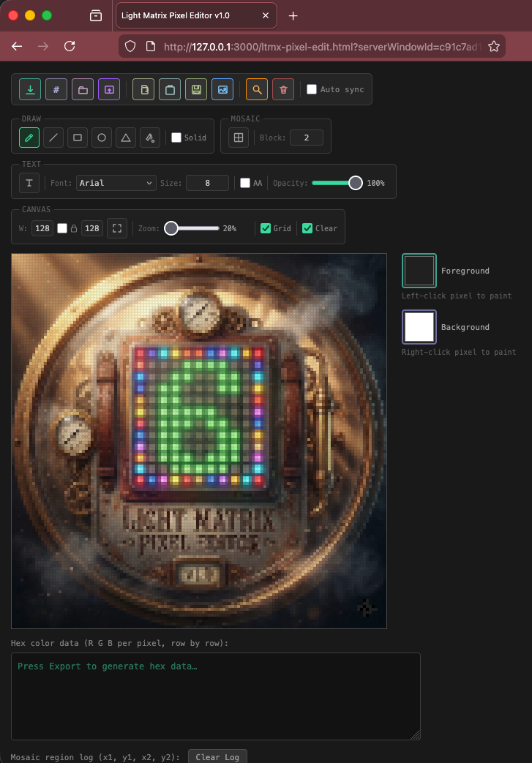532x763 pixels.
Task: Select the Light Matrix Pixel Editor tab
Action: tap(196, 15)
